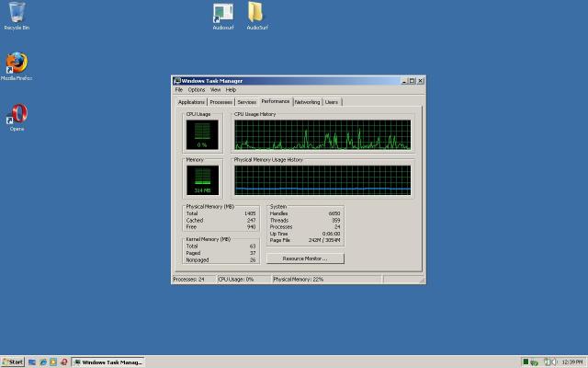Open the Help menu
The width and height of the screenshot is (588, 368).
coord(231,90)
